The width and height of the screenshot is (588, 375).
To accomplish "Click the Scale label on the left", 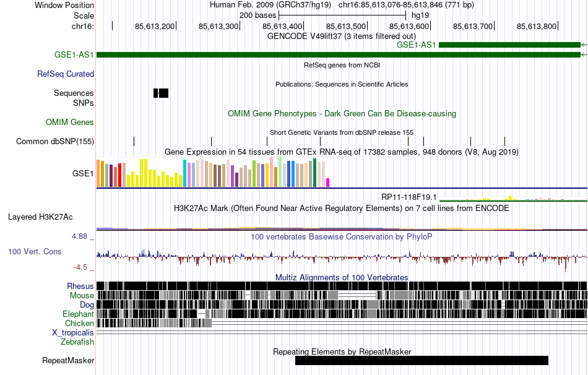I will coord(84,15).
